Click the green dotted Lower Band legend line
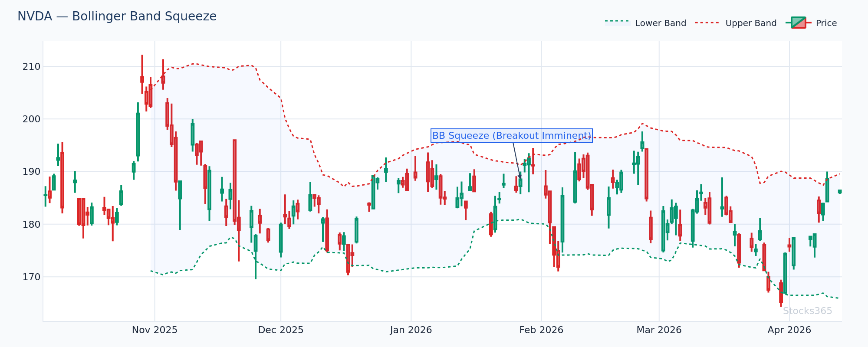The height and width of the screenshot is (347, 868). [618, 21]
